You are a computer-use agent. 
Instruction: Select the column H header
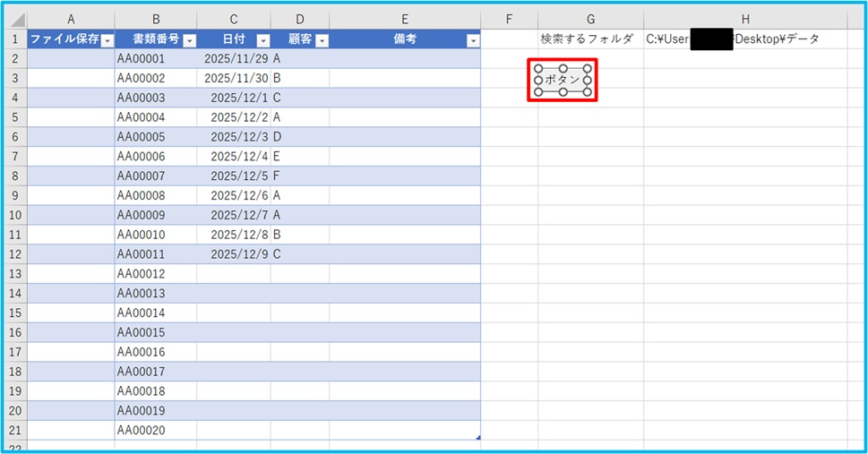pos(745,20)
